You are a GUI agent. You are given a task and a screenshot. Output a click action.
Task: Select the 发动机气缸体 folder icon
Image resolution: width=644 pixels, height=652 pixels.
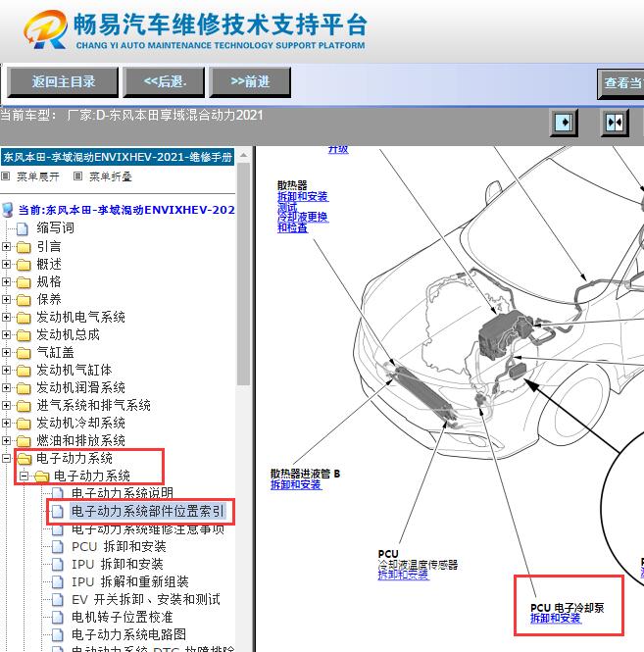click(24, 371)
